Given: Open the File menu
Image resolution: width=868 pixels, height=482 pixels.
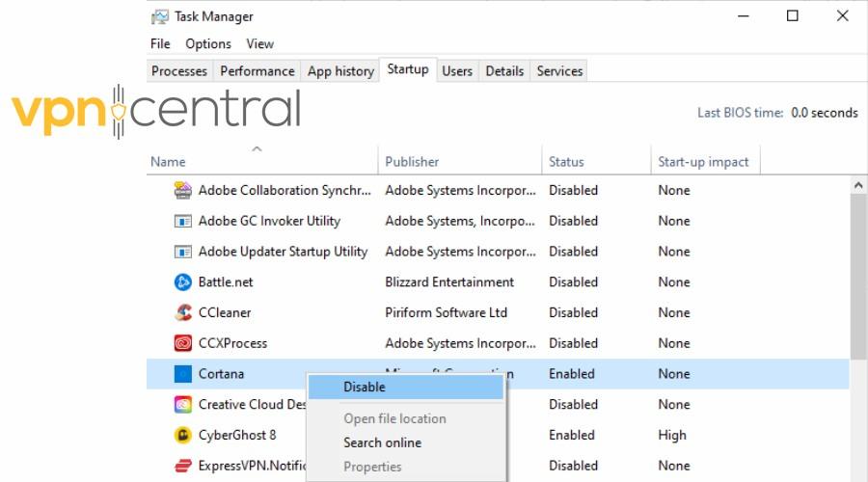Looking at the screenshot, I should click(160, 43).
